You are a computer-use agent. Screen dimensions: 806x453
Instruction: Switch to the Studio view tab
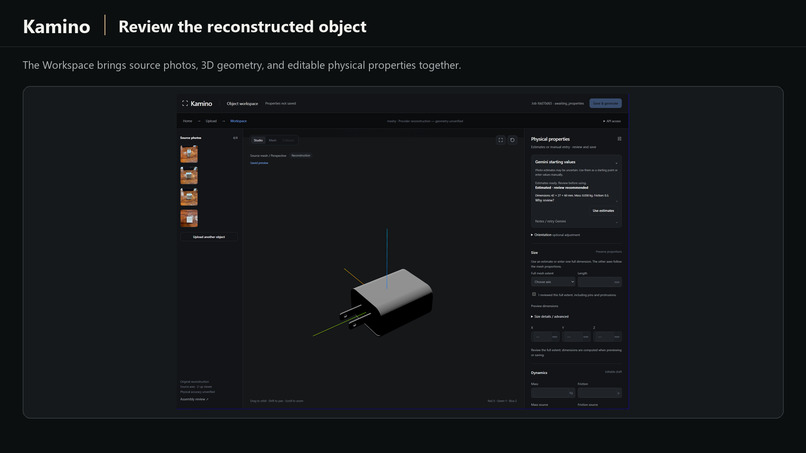click(x=259, y=140)
